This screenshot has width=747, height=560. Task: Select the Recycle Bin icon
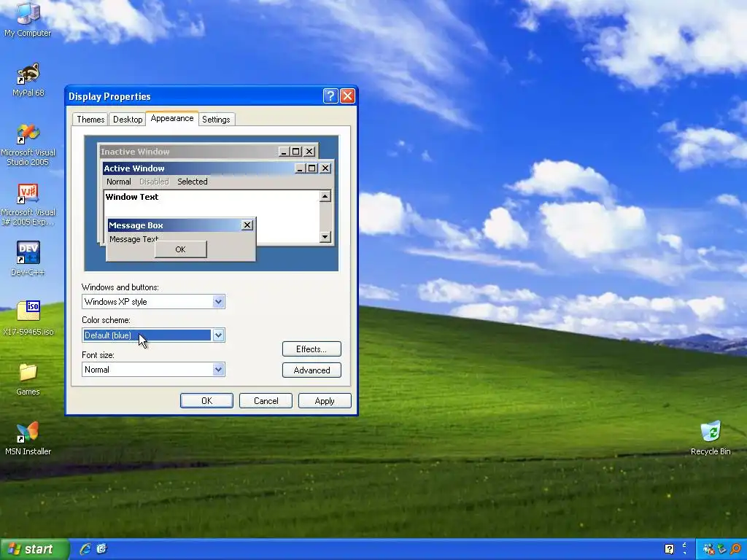711,438
